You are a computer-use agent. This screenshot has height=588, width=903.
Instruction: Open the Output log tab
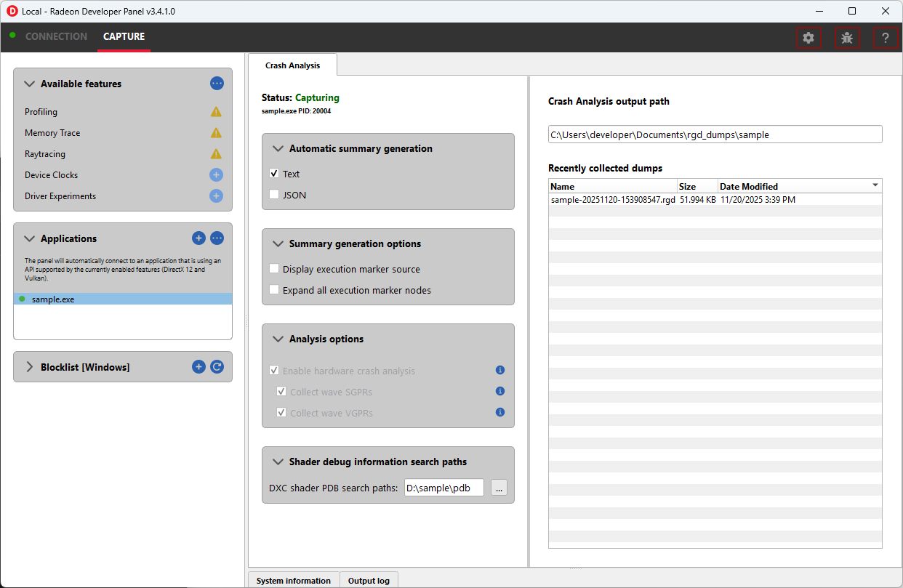[369, 581]
